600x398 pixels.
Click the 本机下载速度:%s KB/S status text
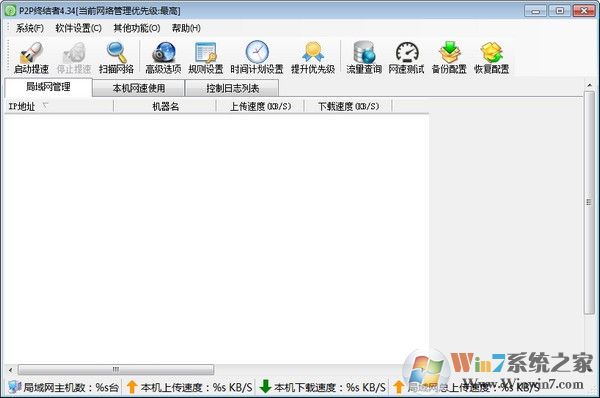pyautogui.click(x=330, y=388)
